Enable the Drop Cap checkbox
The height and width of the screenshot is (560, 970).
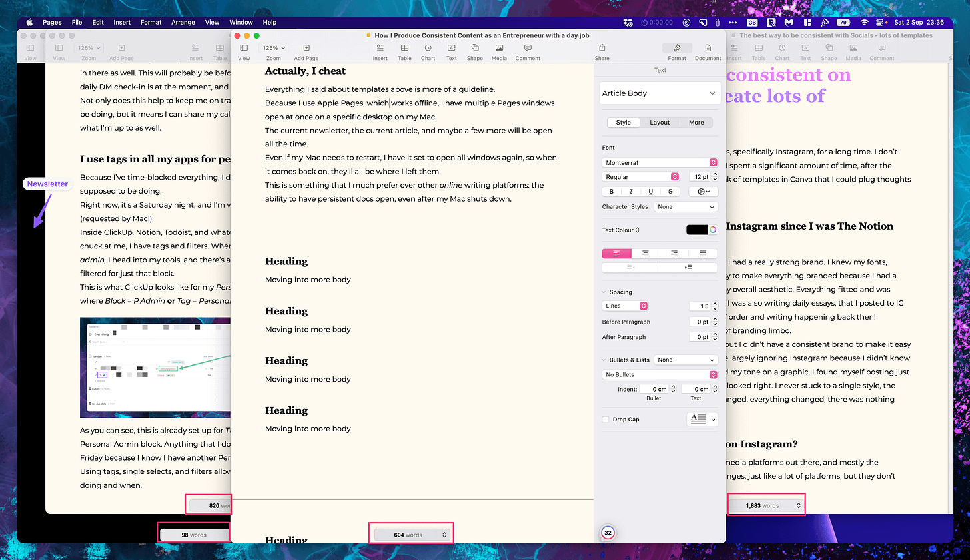tap(604, 419)
